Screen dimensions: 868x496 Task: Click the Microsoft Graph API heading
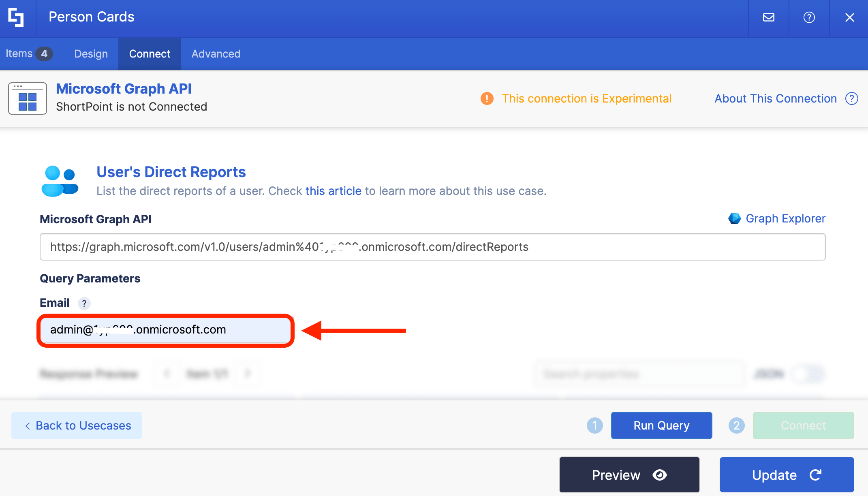[124, 89]
